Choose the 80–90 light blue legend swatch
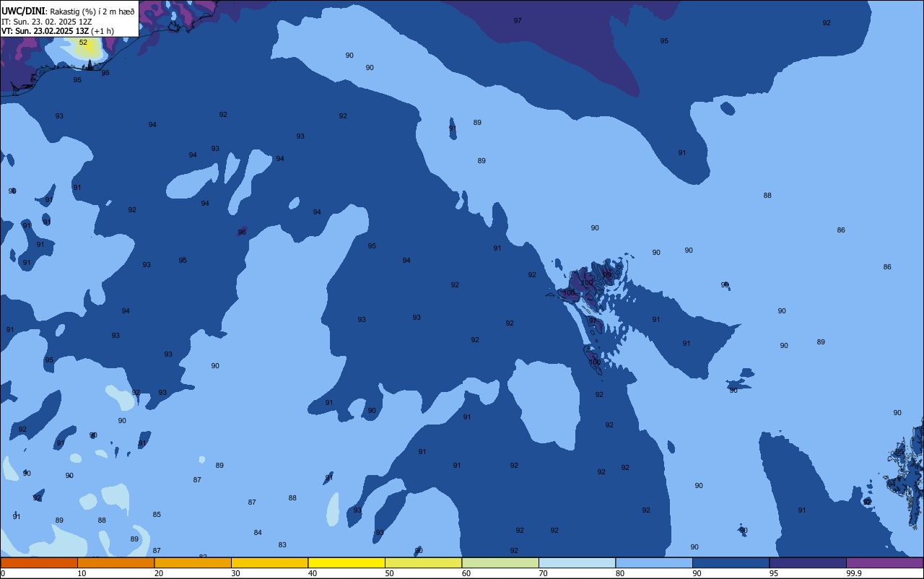The height and width of the screenshot is (579, 924). pos(654,562)
